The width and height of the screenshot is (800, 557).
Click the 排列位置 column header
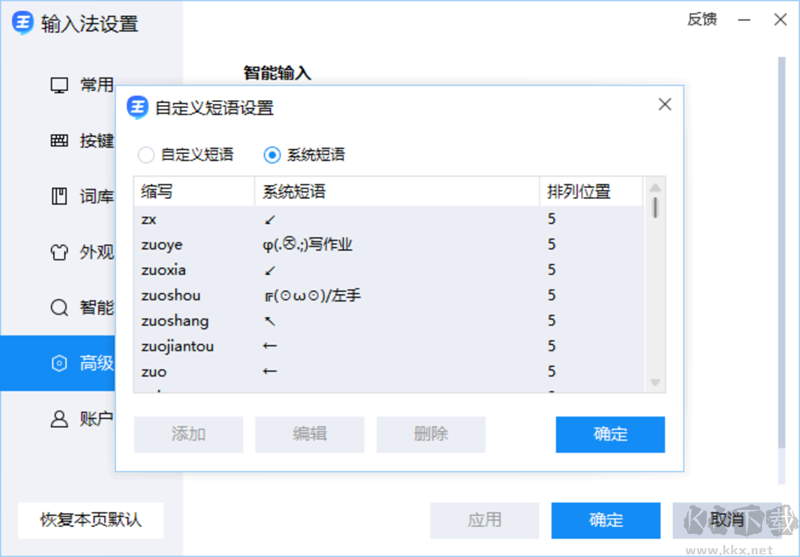591,192
